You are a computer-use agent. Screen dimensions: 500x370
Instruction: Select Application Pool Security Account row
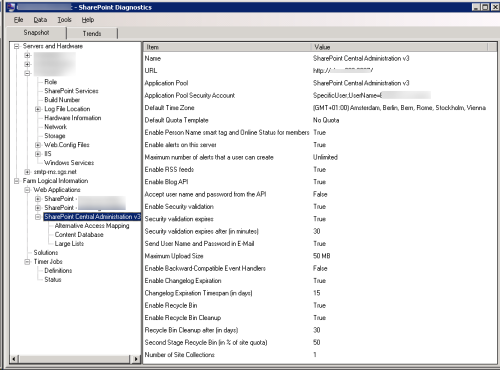click(x=320, y=96)
